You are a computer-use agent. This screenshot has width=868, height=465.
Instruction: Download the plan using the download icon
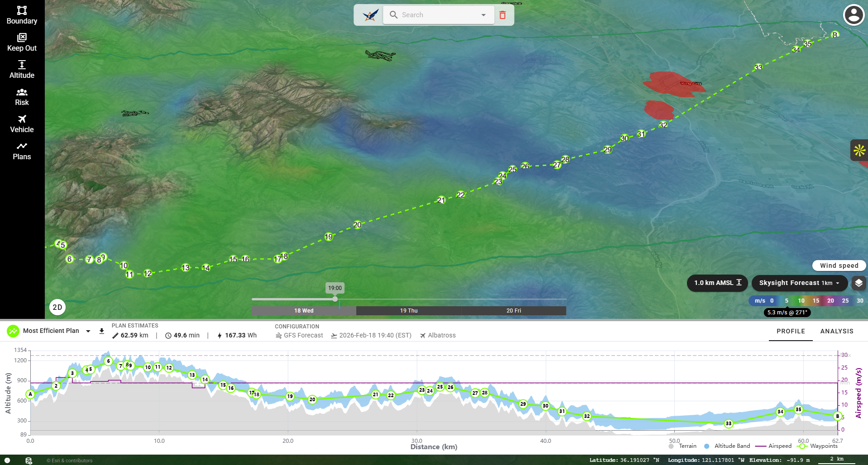pos(102,331)
